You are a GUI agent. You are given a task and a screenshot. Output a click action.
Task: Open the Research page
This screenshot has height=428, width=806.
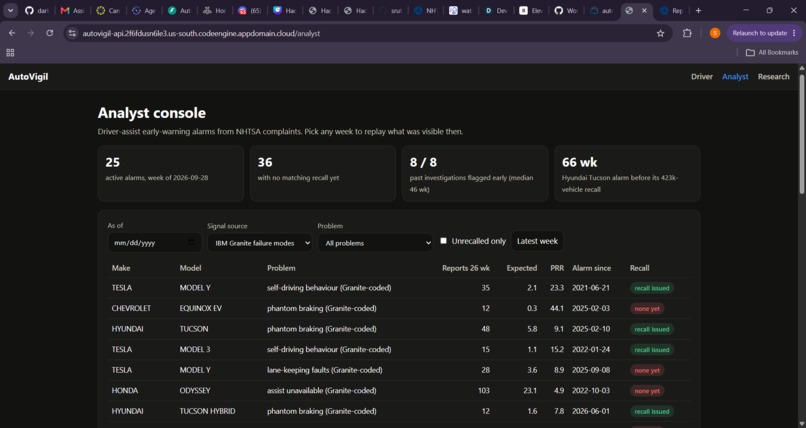773,77
